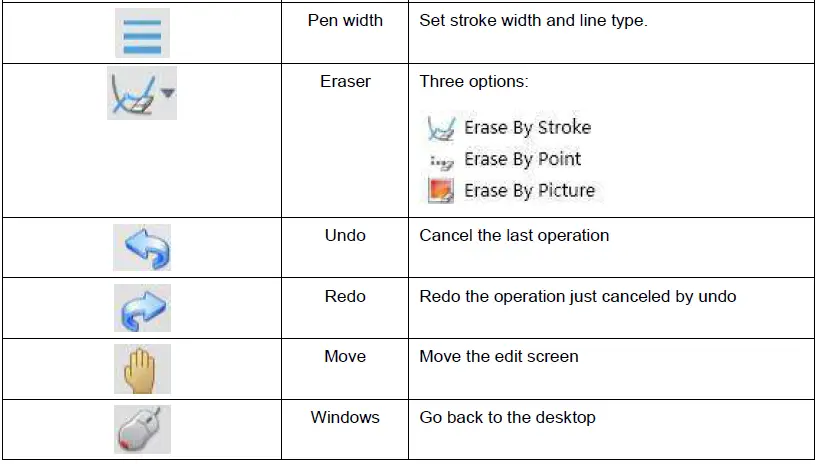Click the Pen width lines icon

[142, 33]
